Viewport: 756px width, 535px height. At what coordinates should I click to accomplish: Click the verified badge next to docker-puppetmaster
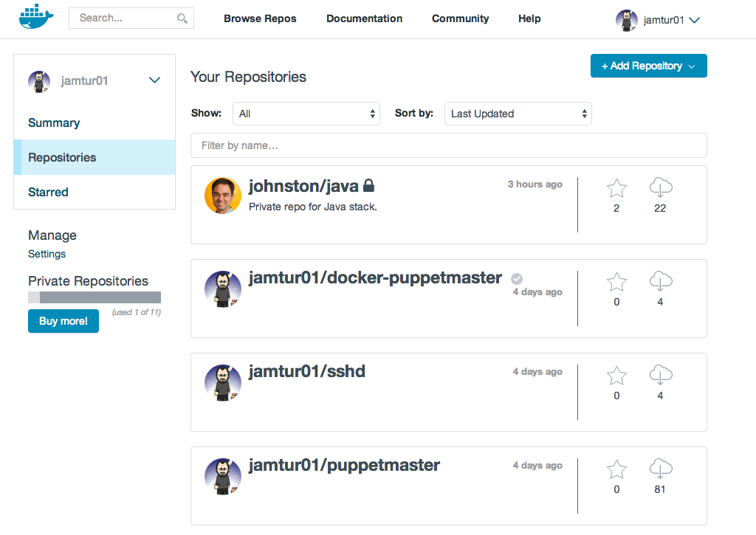[x=516, y=279]
